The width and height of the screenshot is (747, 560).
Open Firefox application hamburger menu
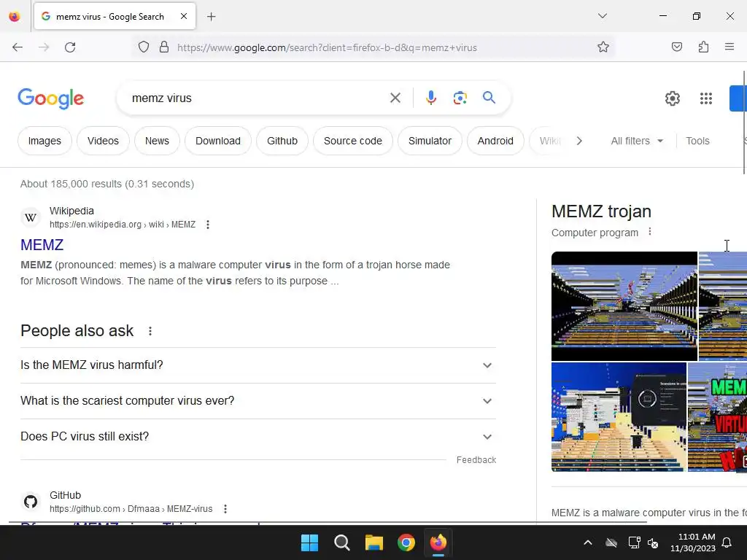coord(729,47)
